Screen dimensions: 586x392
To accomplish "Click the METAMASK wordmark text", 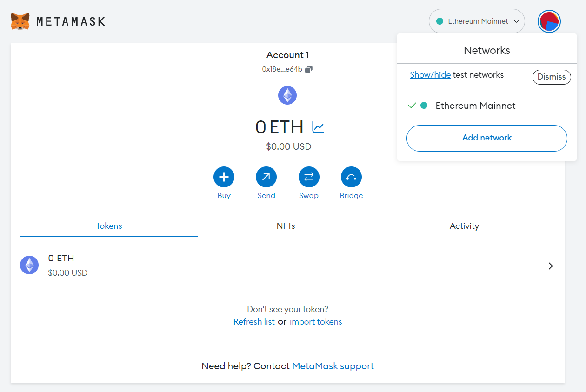I will click(x=71, y=21).
